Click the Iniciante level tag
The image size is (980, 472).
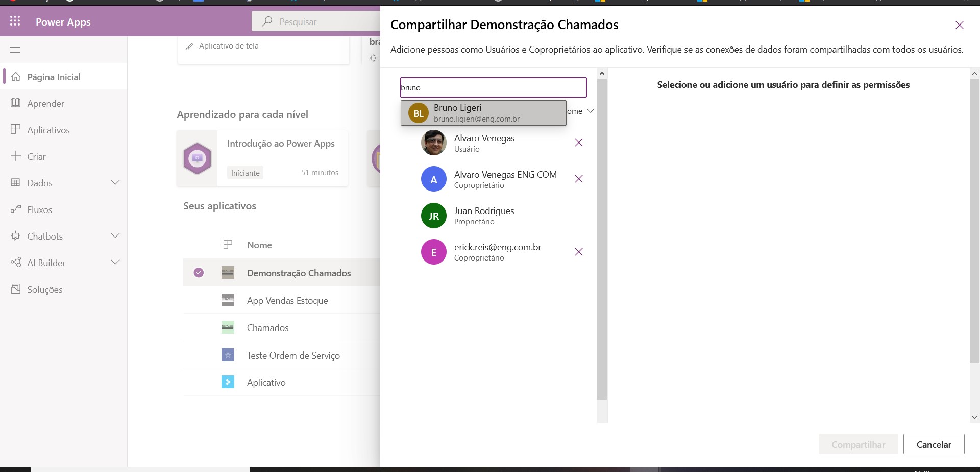pyautogui.click(x=245, y=173)
